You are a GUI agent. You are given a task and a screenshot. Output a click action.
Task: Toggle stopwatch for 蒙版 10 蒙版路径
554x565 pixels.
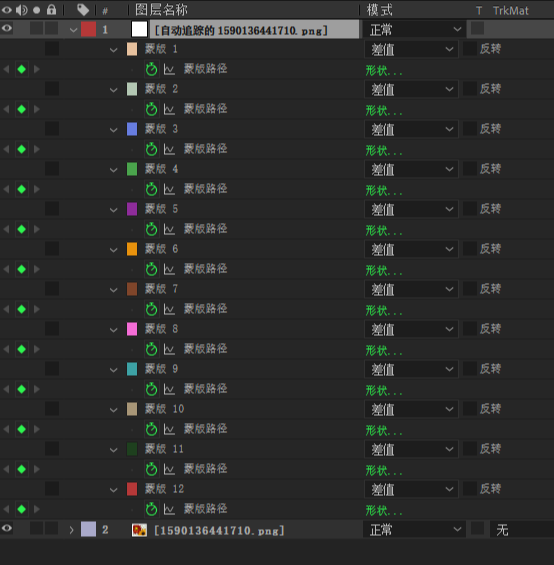(151, 429)
